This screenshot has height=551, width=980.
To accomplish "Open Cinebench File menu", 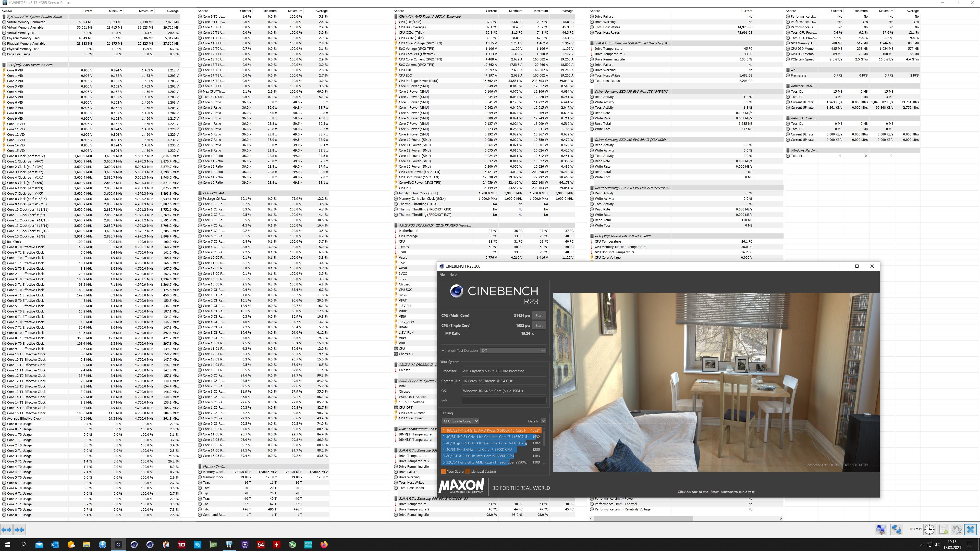I will 442,274.
